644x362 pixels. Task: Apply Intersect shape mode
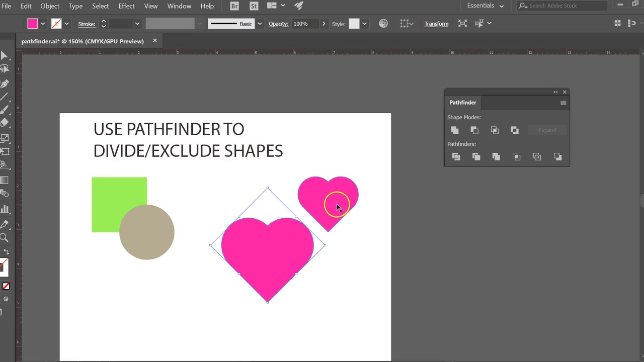click(x=495, y=130)
